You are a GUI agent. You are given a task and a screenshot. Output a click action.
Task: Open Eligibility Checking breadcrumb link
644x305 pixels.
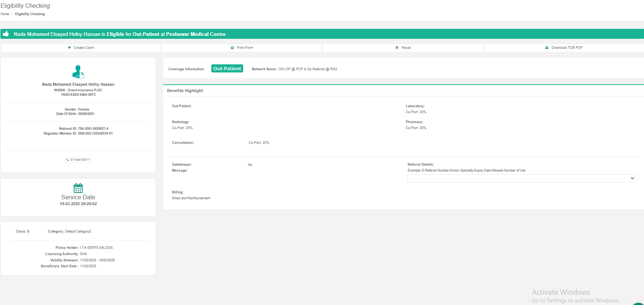(30, 14)
